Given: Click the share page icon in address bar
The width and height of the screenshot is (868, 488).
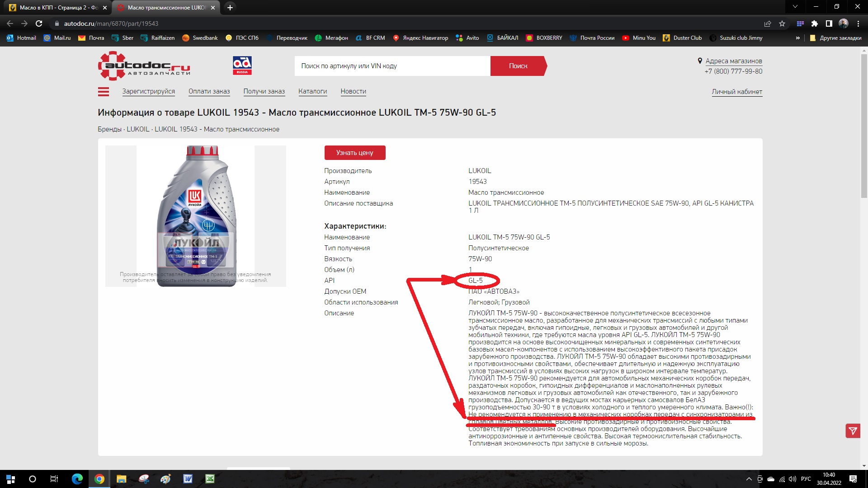Looking at the screenshot, I should click(768, 23).
